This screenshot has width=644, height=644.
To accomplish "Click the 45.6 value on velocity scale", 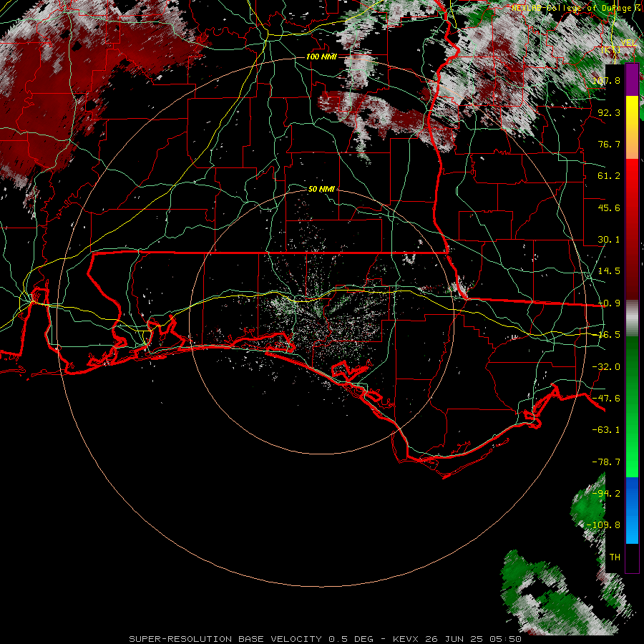I will tap(609, 208).
